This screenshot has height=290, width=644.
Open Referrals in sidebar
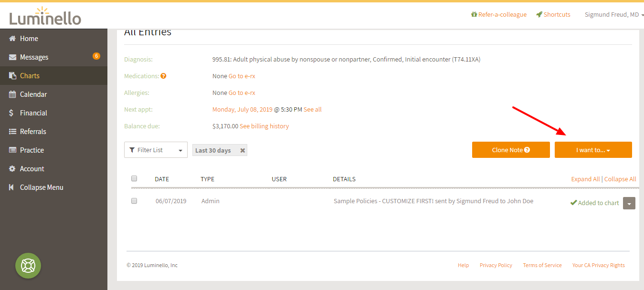pyautogui.click(x=53, y=132)
